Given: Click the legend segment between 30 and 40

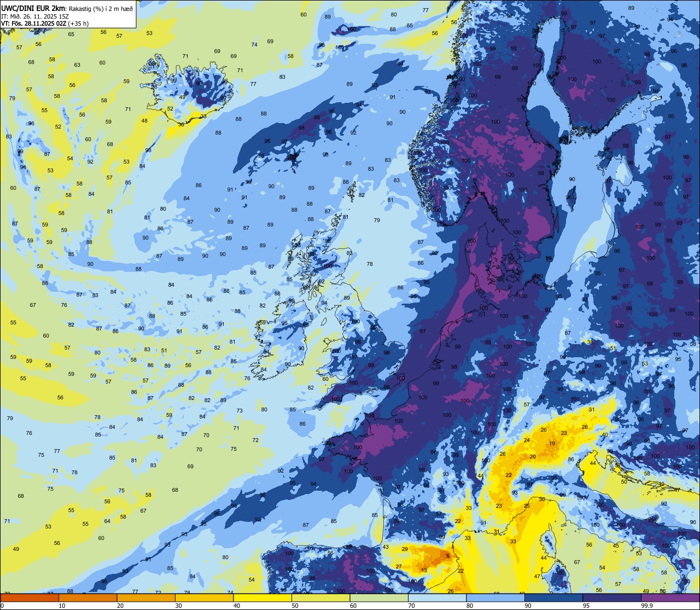Looking at the screenshot, I should 204,597.
